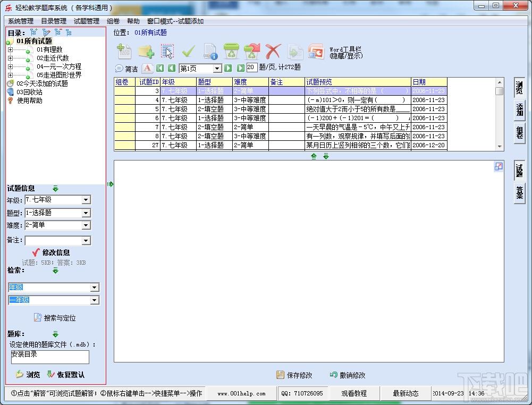
Task: Open the 年级 dropdown in 试题信息
Action: [86, 200]
